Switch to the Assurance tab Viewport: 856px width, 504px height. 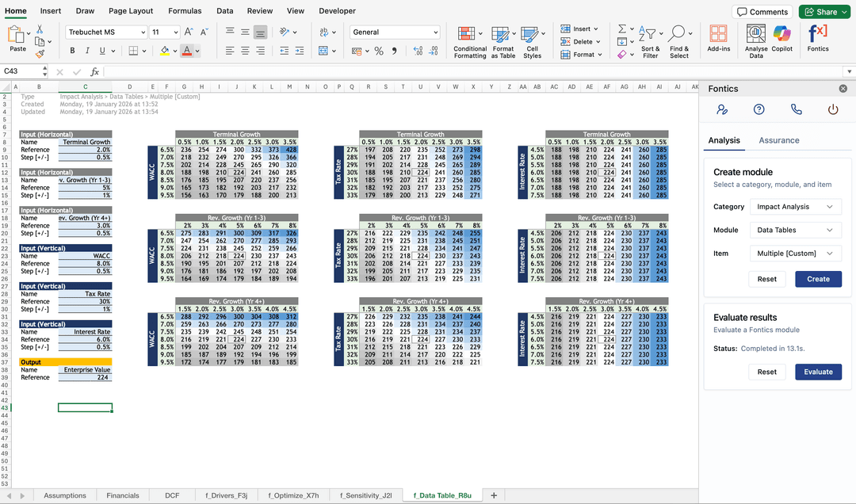tap(778, 140)
